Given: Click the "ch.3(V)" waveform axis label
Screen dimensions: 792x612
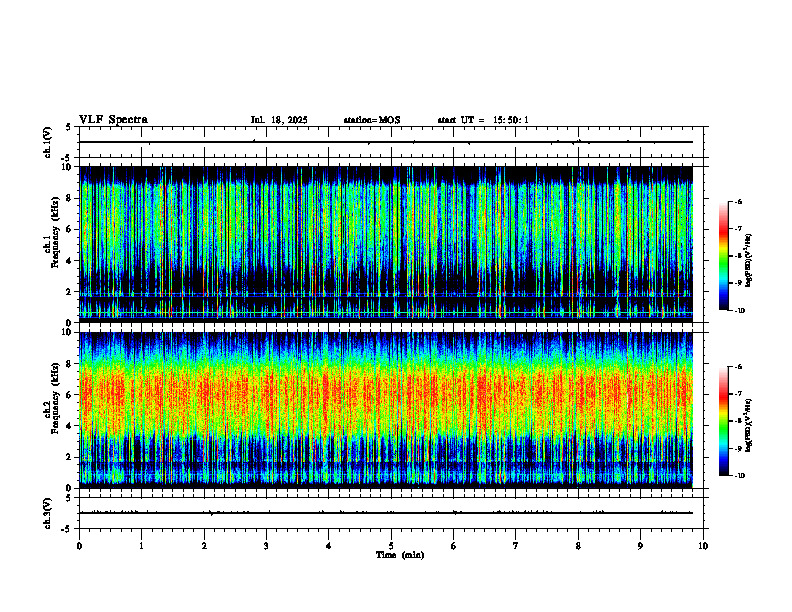Looking at the screenshot, I should coord(48,513).
